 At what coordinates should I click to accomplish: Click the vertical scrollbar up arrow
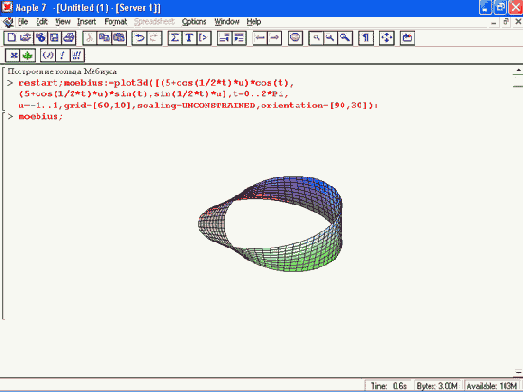click(518, 70)
